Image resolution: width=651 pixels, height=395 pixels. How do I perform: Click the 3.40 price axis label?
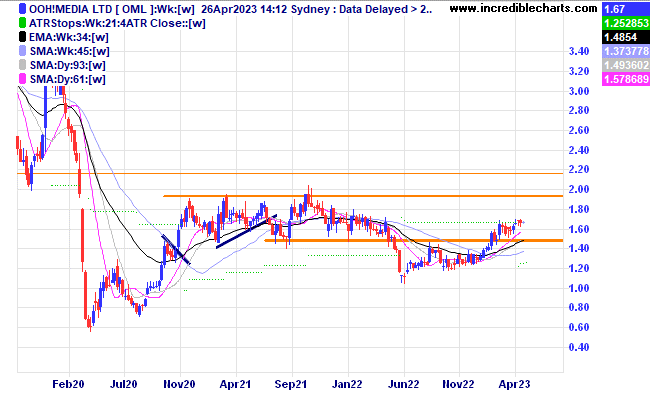tap(579, 52)
